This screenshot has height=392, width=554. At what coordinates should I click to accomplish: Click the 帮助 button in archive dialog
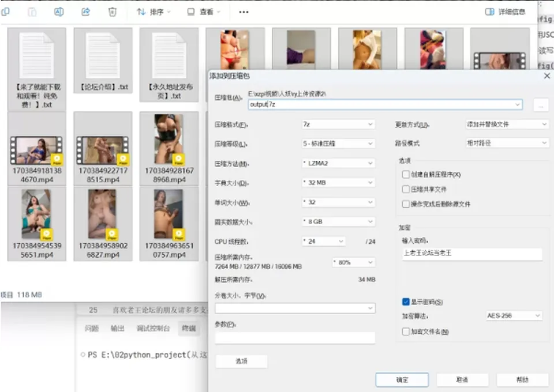522,380
